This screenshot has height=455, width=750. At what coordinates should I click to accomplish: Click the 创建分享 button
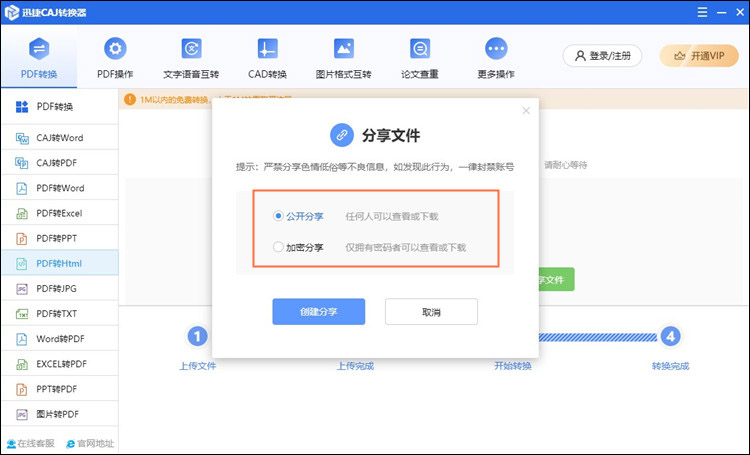coord(318,312)
